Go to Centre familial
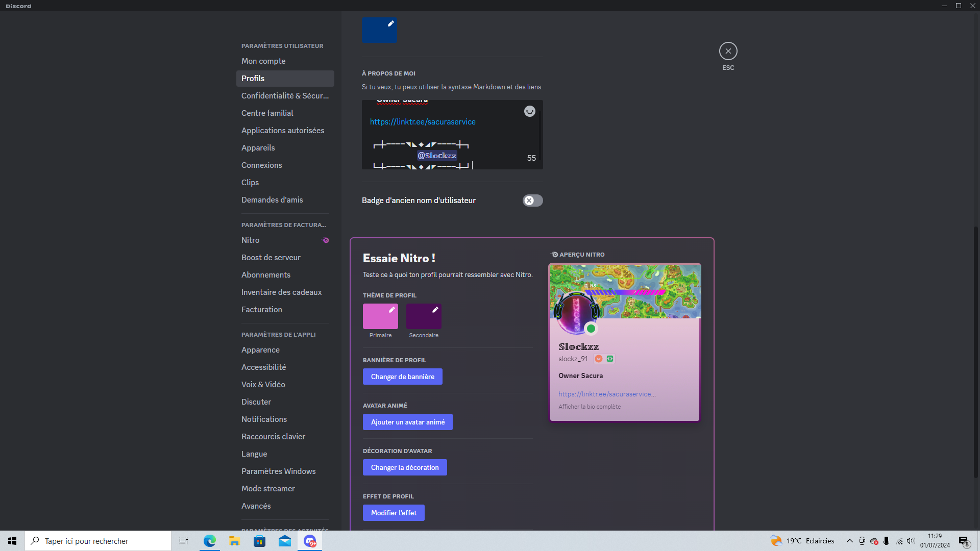Screen dimensions: 980x551 point(285,113)
